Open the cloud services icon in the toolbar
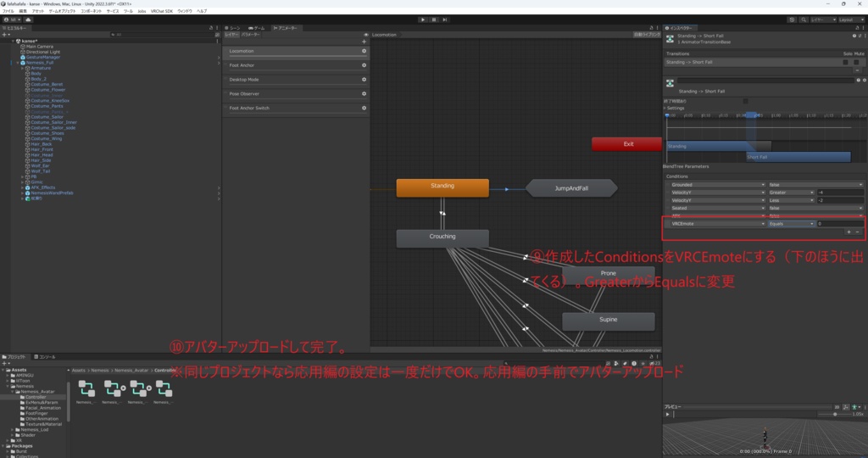Viewport: 868px width, 458px height. (28, 20)
